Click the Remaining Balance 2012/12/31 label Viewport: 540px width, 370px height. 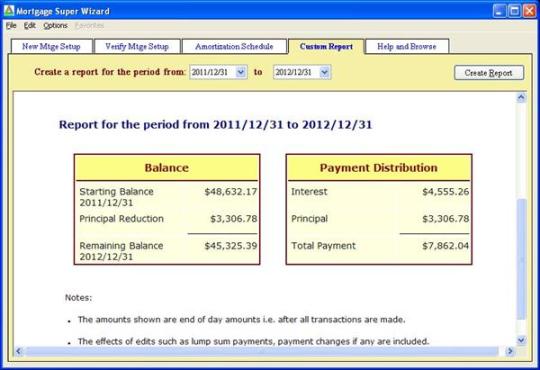[x=121, y=251]
